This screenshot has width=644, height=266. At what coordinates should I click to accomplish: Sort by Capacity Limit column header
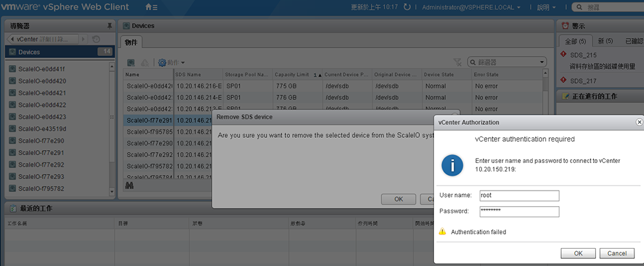[298, 75]
